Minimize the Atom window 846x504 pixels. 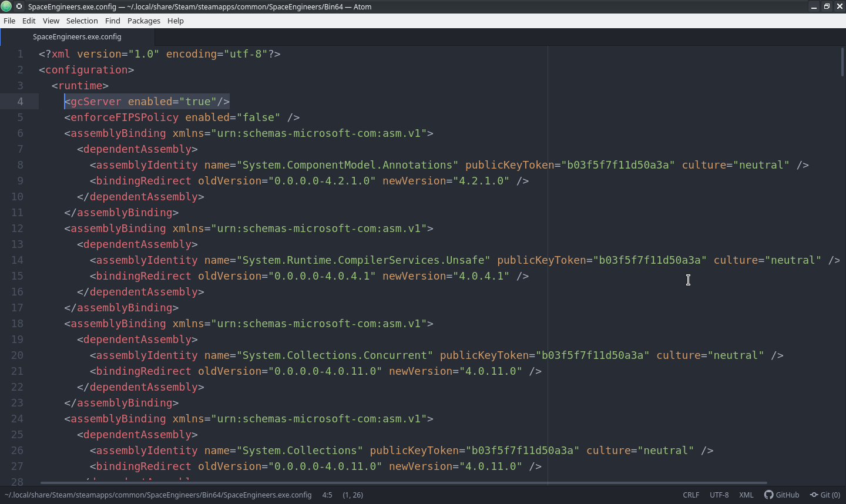tap(814, 6)
